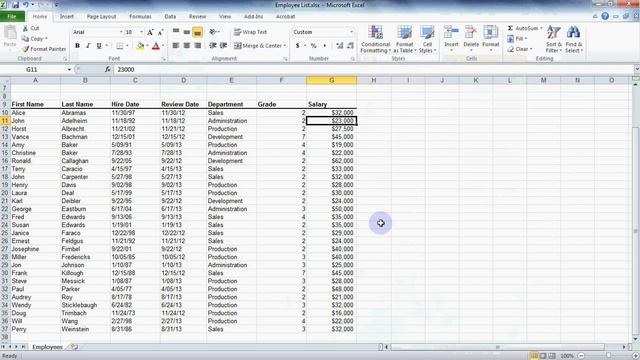Screen dimensions: 640x360
Task: Apply Percent Style
Action: click(x=313, y=46)
